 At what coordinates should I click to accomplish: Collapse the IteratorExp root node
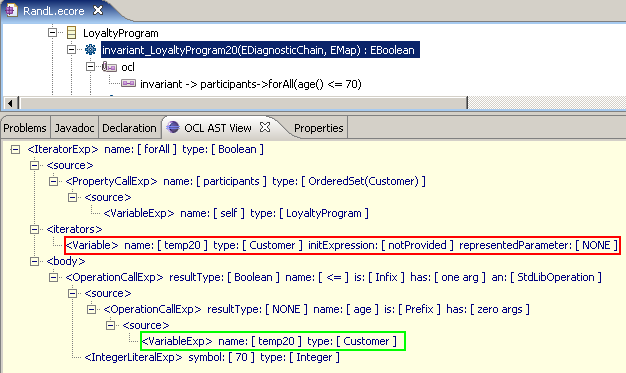[x=15, y=149]
